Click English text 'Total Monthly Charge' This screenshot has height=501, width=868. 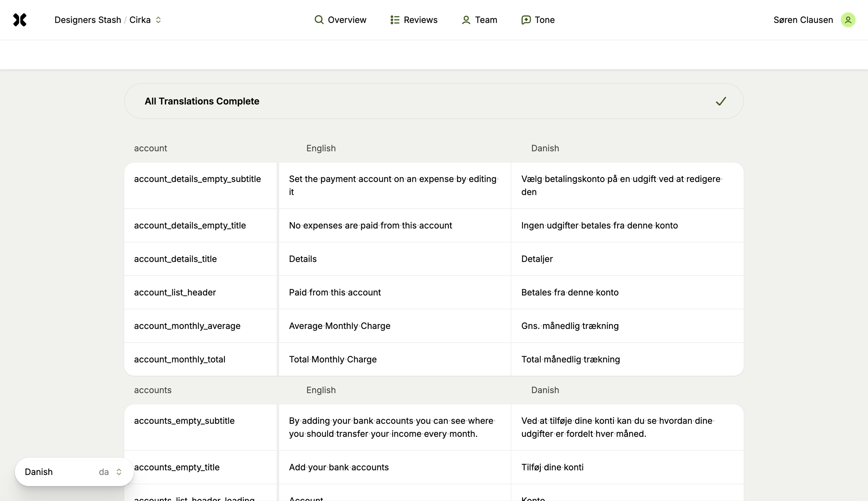tap(332, 359)
